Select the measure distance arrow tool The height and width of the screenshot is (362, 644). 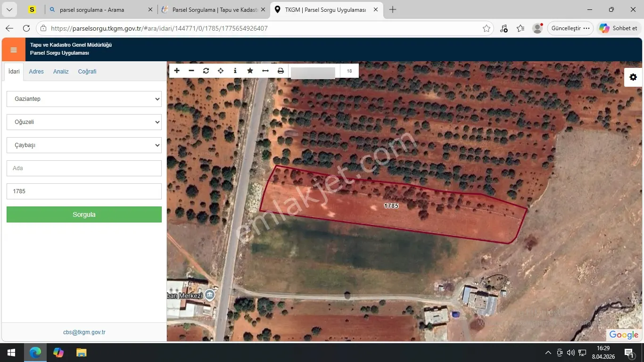click(x=265, y=71)
